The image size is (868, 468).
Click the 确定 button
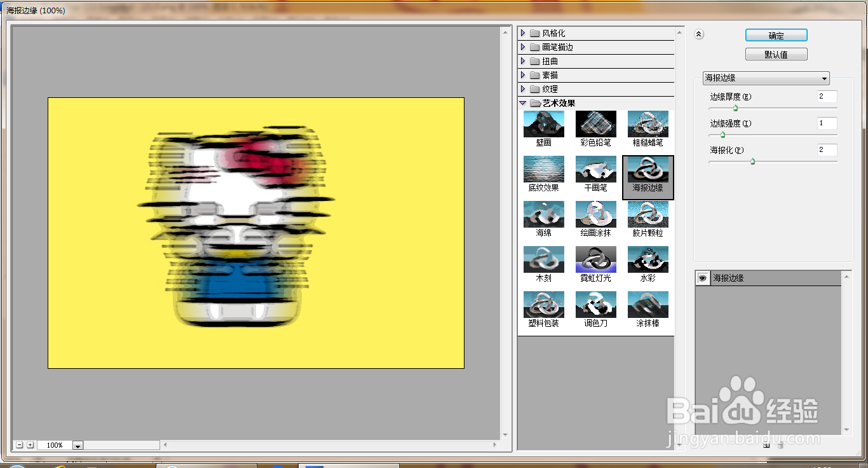click(x=776, y=36)
